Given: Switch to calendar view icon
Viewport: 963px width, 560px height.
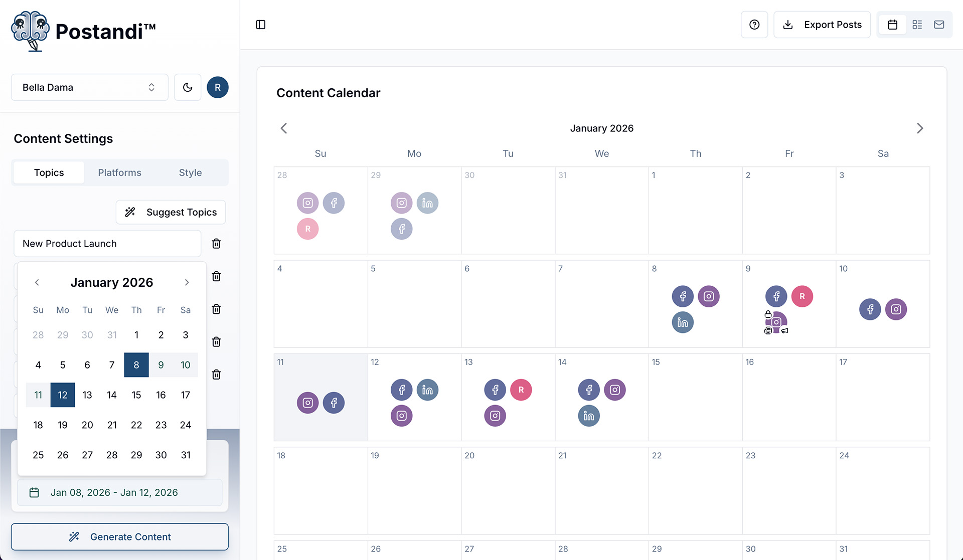Looking at the screenshot, I should pos(892,25).
